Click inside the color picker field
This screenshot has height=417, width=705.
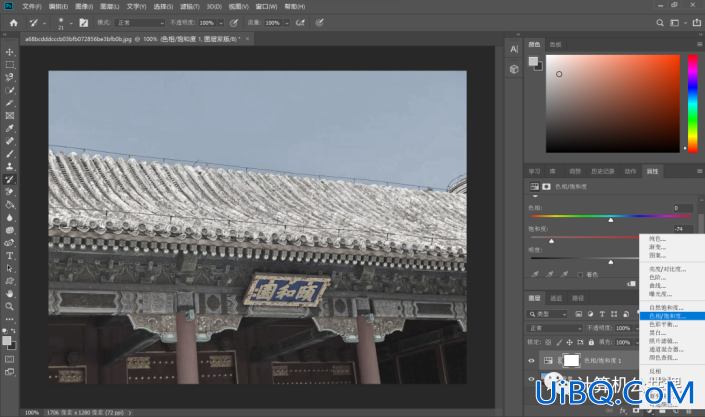612,103
